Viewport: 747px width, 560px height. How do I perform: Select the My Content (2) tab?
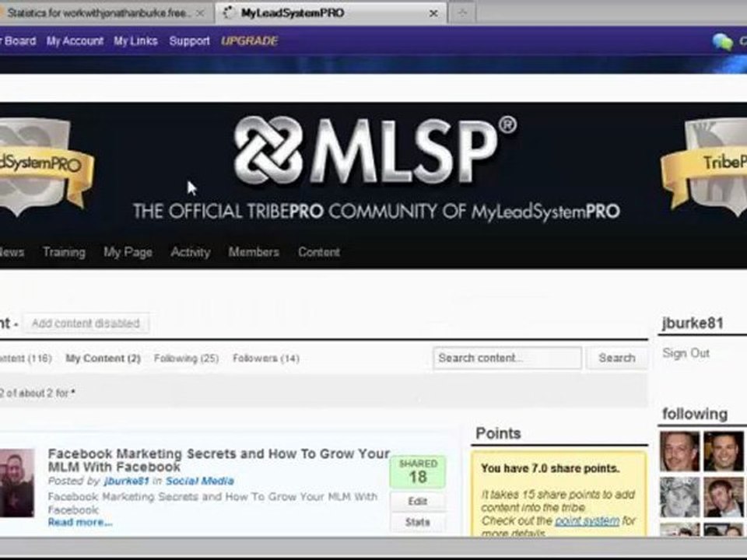tap(103, 359)
